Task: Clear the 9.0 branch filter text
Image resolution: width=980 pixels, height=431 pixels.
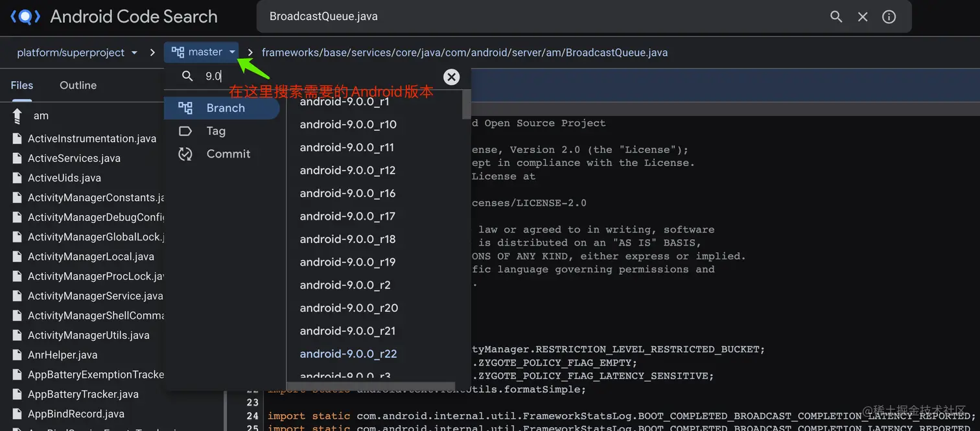Action: [452, 77]
